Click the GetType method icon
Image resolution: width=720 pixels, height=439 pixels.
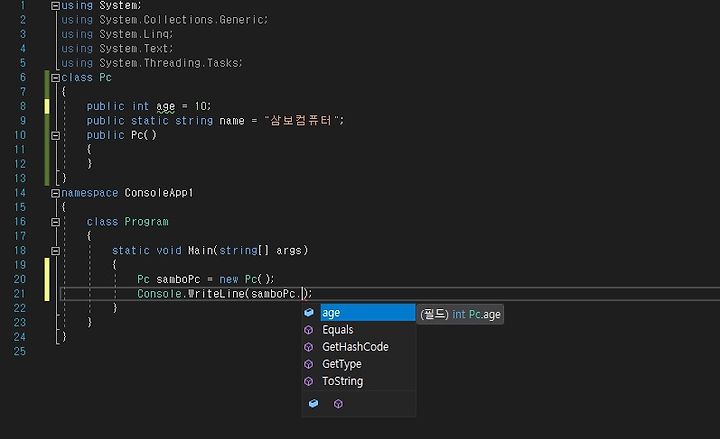(x=309, y=364)
